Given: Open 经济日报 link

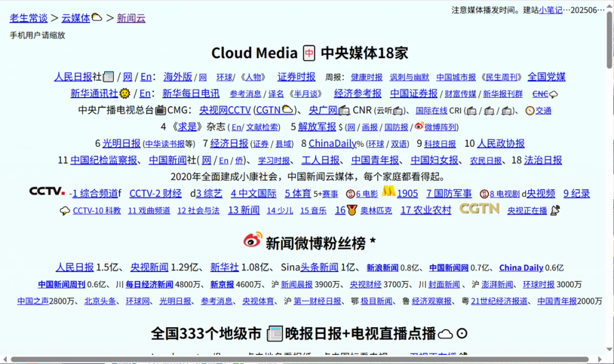Looking at the screenshot, I should click(229, 144).
